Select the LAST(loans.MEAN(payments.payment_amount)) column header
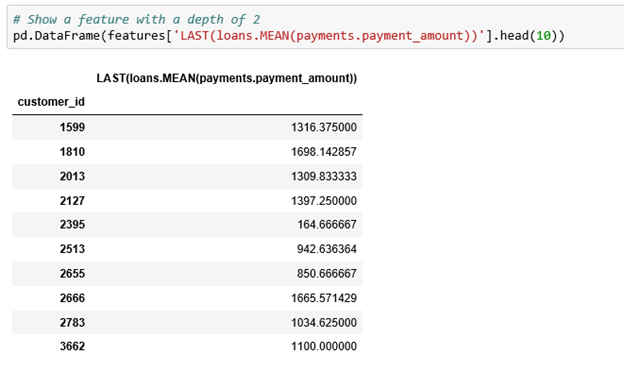 tap(226, 78)
